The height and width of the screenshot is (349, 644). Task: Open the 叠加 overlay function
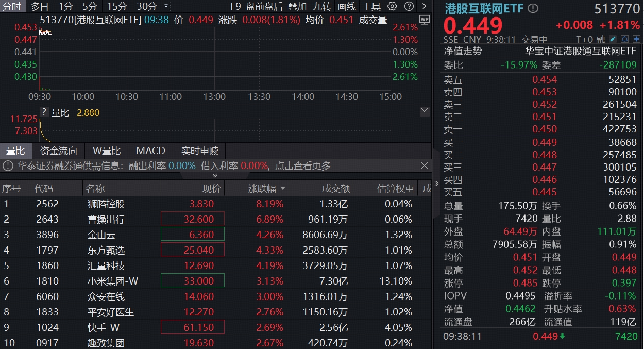tap(298, 7)
